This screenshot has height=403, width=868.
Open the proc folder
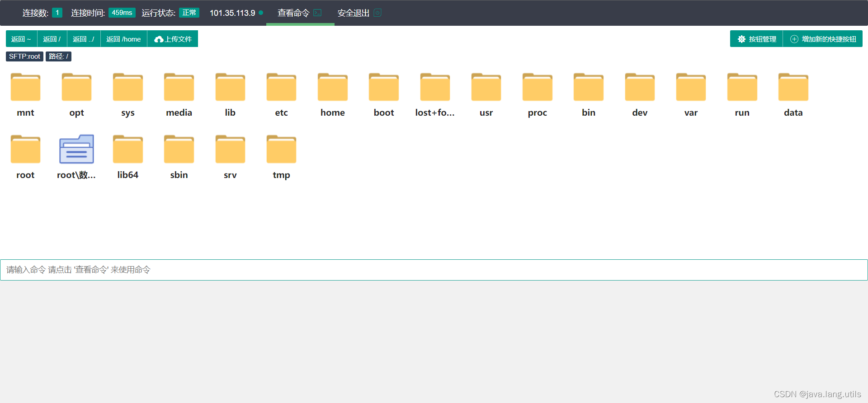538,87
